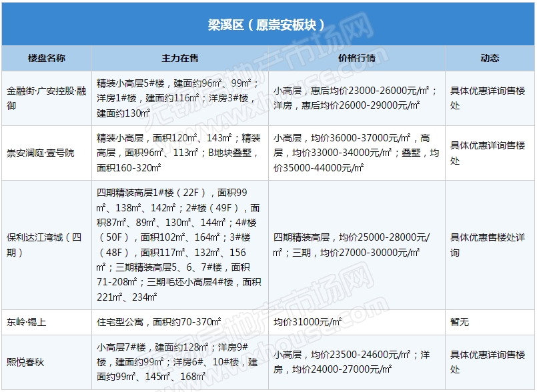
Task: Select the 均价36000-37000元/㎡ price cell
Action: (x=357, y=153)
